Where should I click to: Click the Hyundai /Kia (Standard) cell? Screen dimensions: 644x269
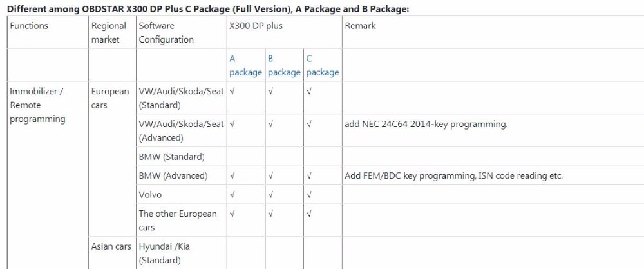(164, 254)
